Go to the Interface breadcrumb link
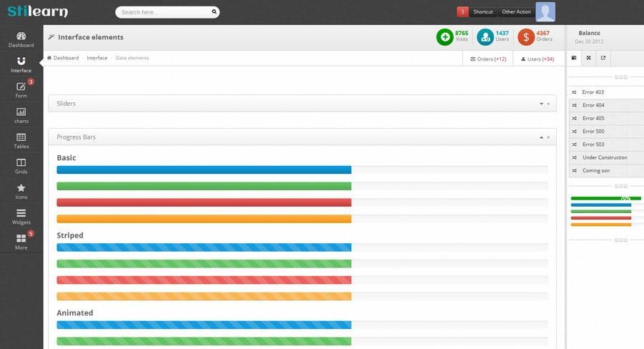644x349 pixels. (97, 58)
